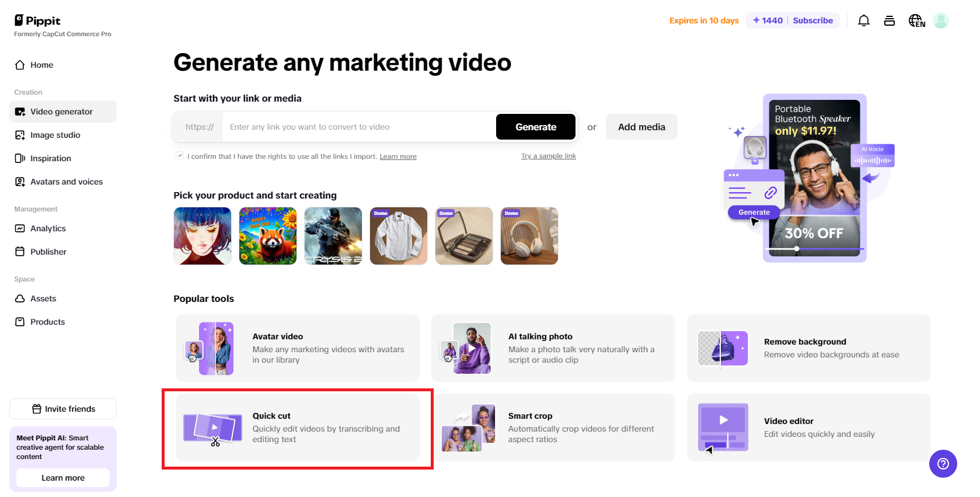The height and width of the screenshot is (497, 980).
Task: Click the Video editor play icon
Action: 724,419
